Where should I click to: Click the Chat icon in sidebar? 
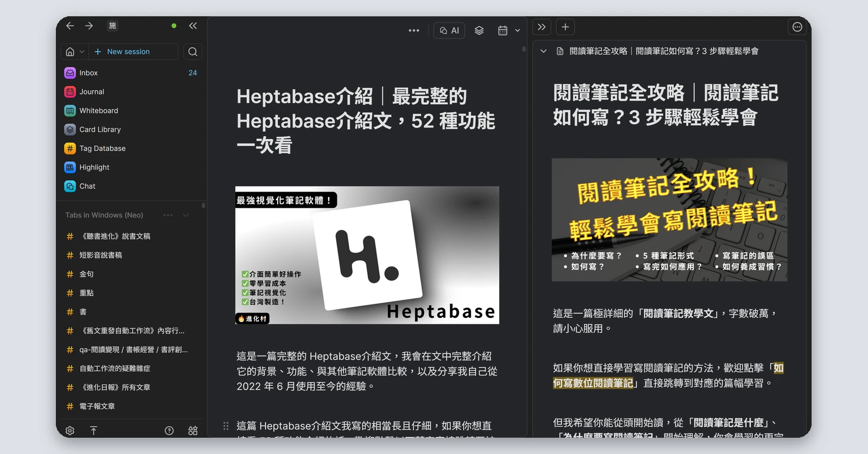tap(70, 186)
